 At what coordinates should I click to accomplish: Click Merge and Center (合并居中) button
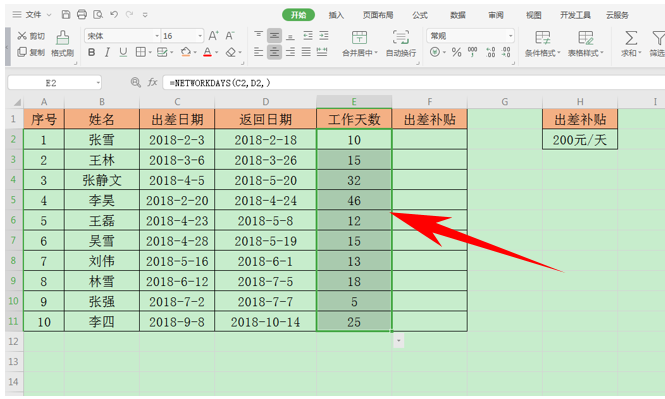[x=360, y=44]
